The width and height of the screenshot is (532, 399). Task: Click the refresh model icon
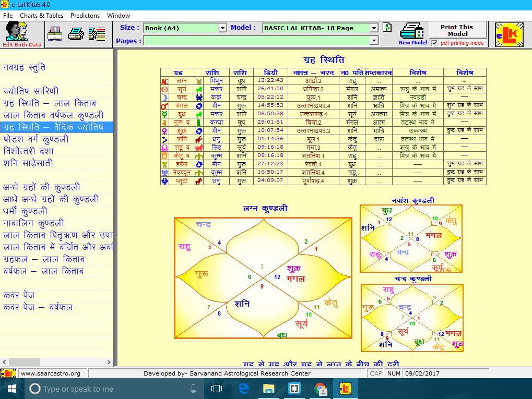[x=387, y=28]
